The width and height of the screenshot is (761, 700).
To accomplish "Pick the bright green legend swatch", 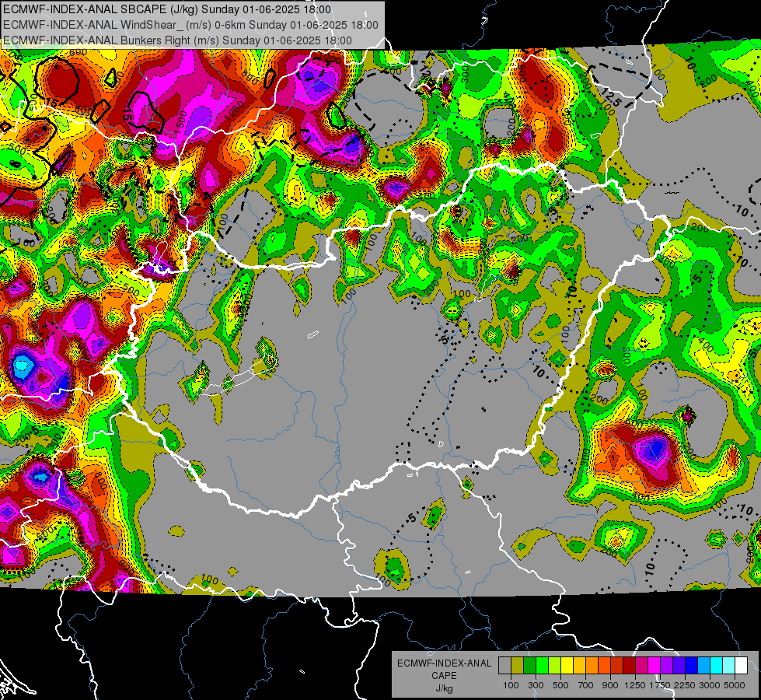I will point(542,666).
